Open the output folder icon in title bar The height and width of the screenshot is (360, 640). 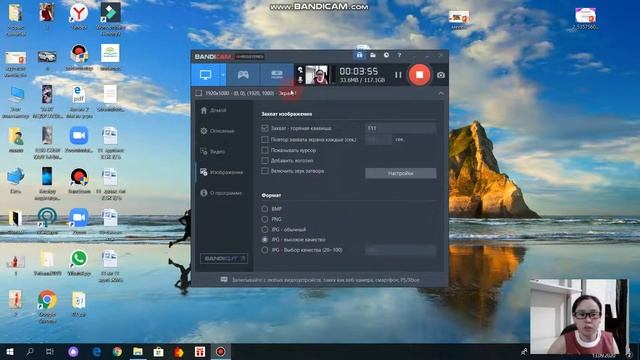(x=373, y=55)
